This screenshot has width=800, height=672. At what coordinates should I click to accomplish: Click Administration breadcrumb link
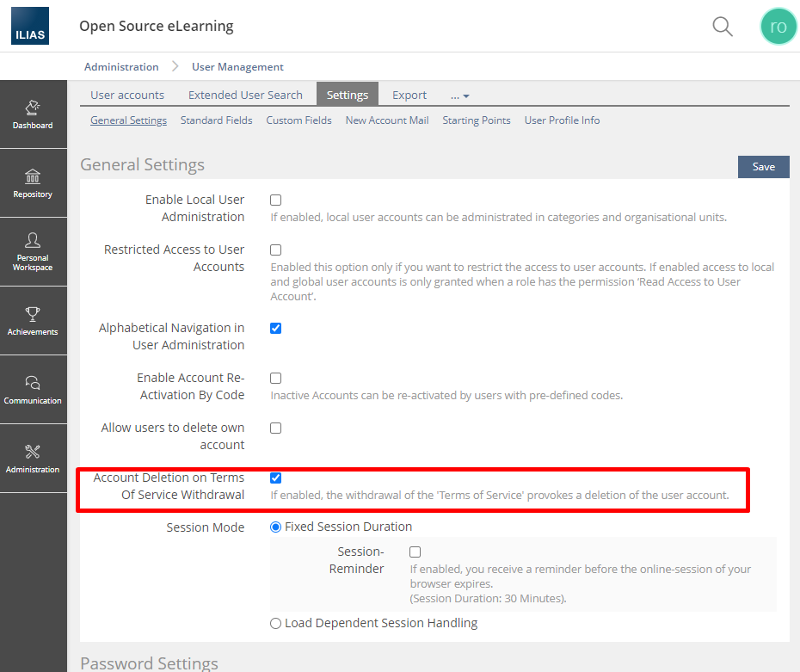(121, 67)
